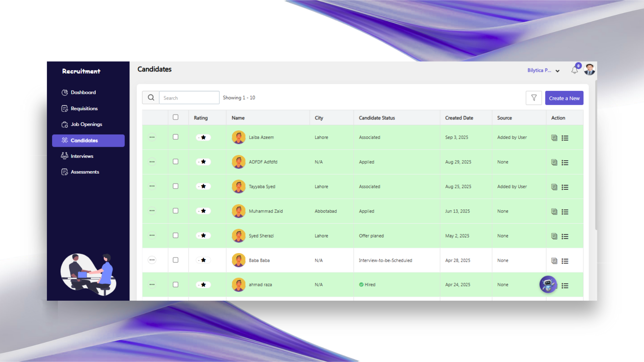Viewport: 644px width, 362px height.
Task: Open the chatbot robot assistant icon
Action: 548,285
